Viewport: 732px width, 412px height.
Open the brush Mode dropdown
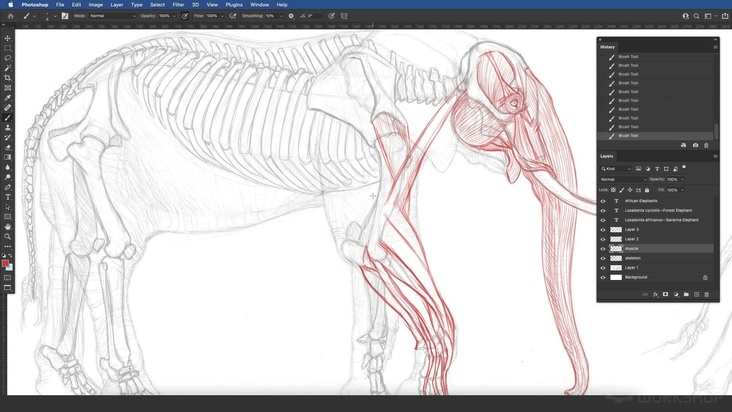[113, 16]
